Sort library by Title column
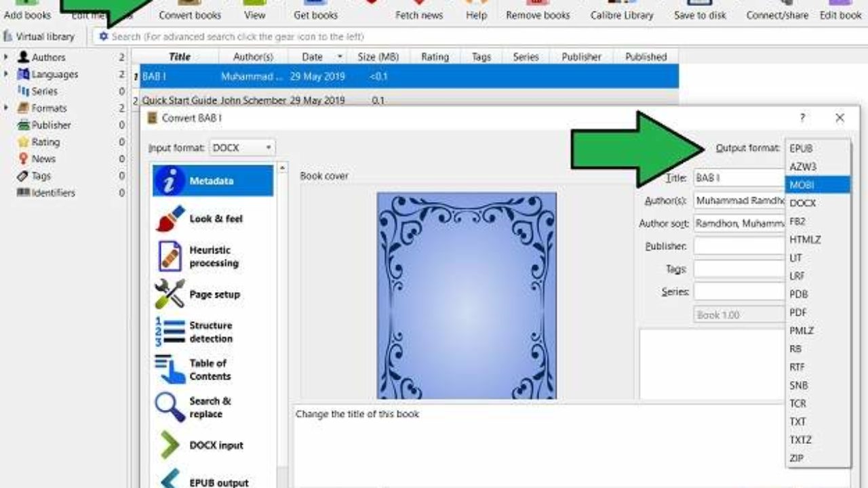Screen dimensions: 868x488 [179, 57]
